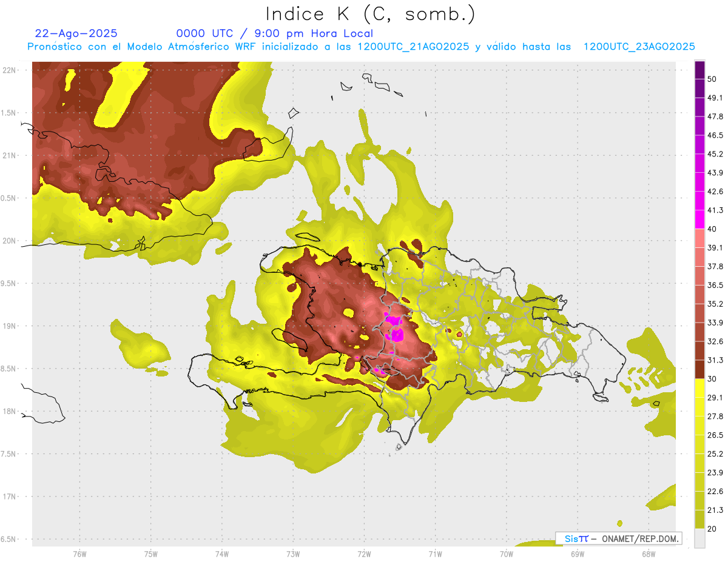The height and width of the screenshot is (562, 728).
Task: Click the salmon legend swatch between 39.1 and 40
Action: coord(700,238)
